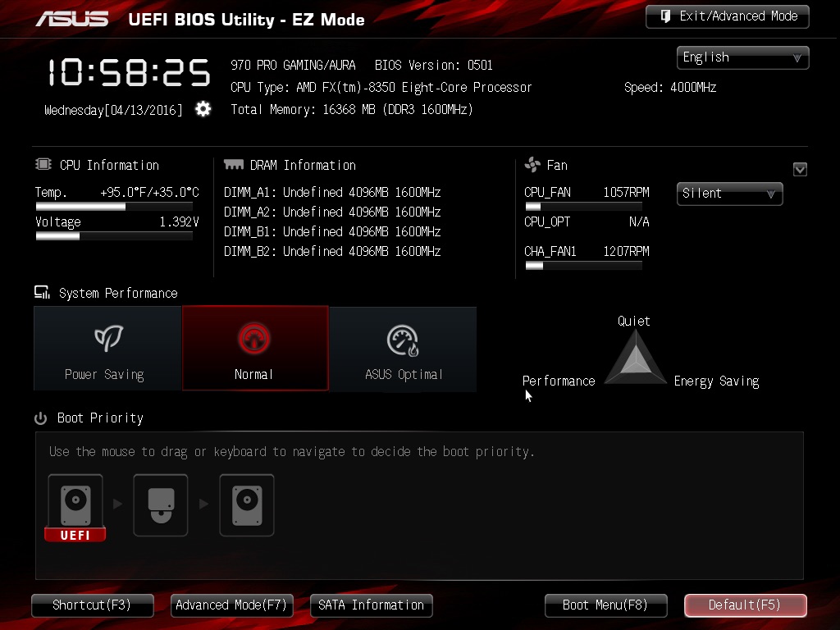
Task: Click the CPU temperature bar
Action: (114, 206)
